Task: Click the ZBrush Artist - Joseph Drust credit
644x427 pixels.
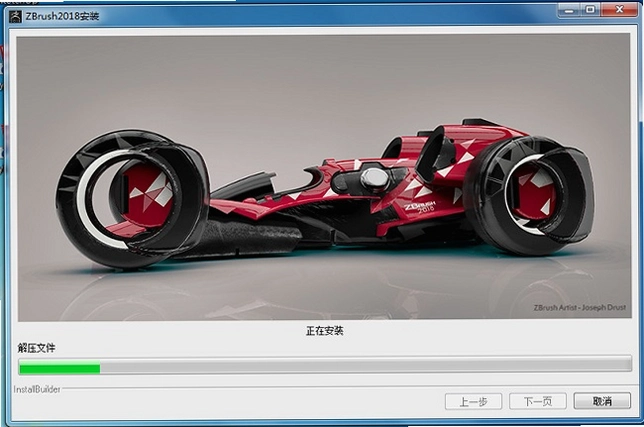Action: click(580, 308)
